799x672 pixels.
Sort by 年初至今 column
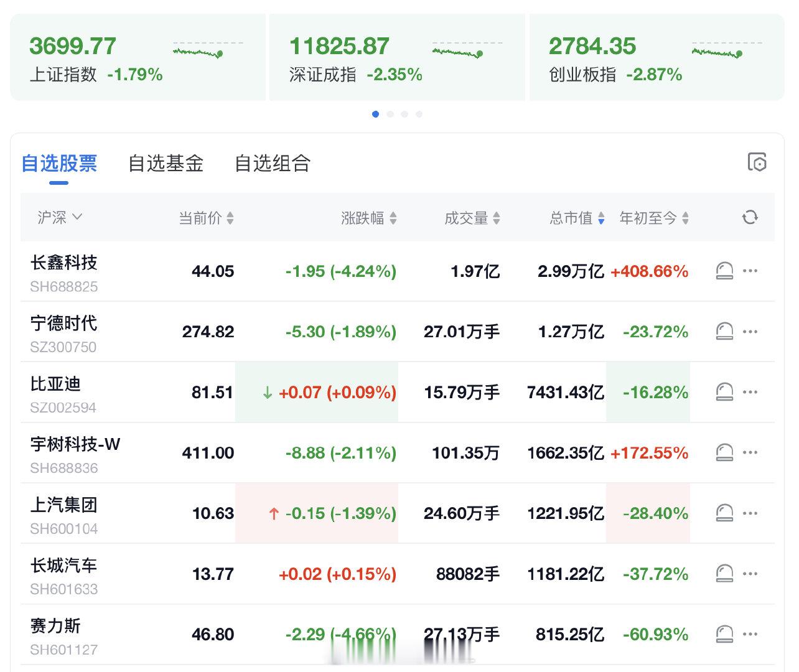654,218
